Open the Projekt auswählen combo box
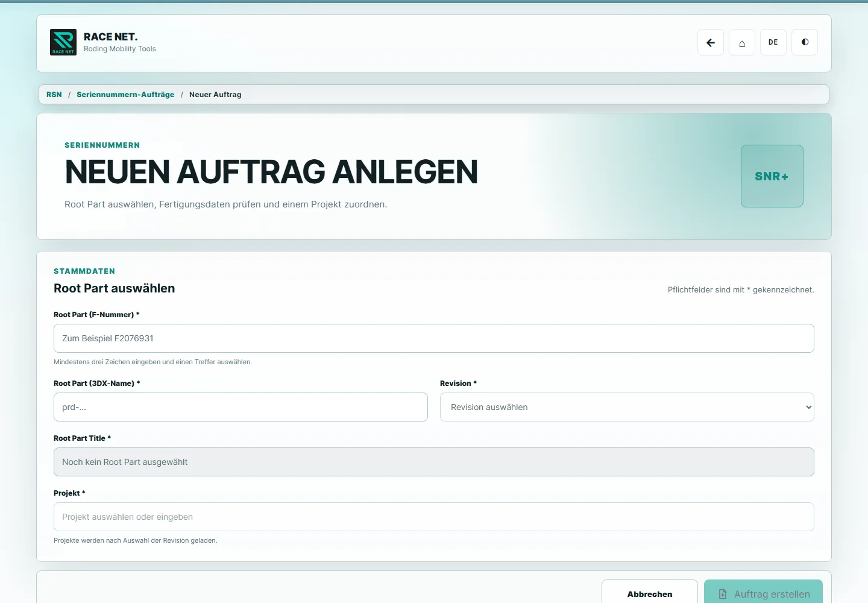The width and height of the screenshot is (868, 603). tap(434, 517)
